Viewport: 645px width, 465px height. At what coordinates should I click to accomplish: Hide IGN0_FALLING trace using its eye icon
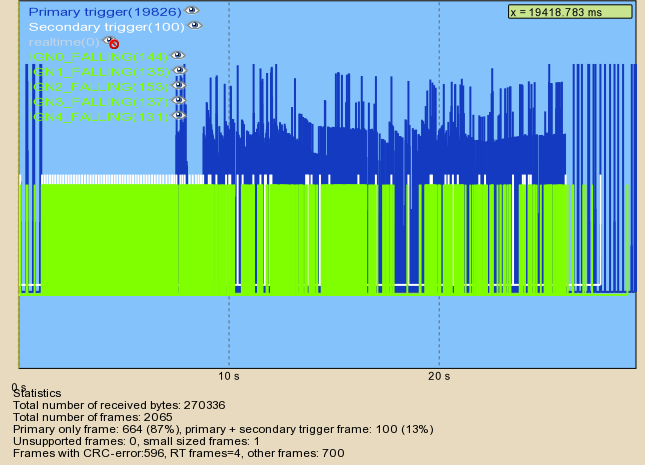pyautogui.click(x=178, y=56)
